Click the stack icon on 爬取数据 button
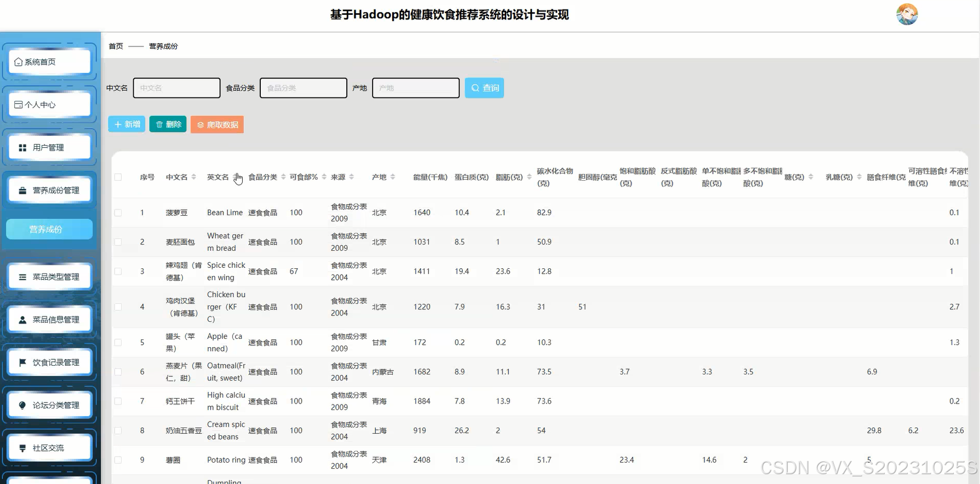Screen dimensions: 980x484 click(200, 125)
